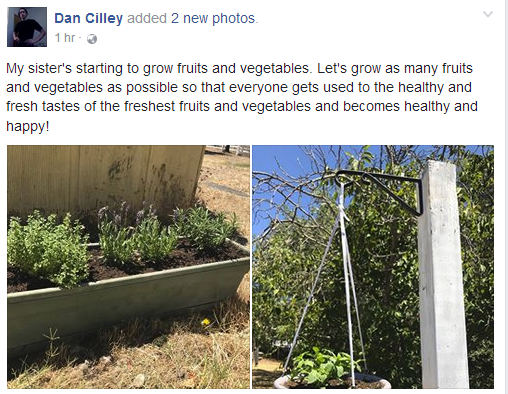
Task: Click the word 'added' in post header
Action: point(147,18)
